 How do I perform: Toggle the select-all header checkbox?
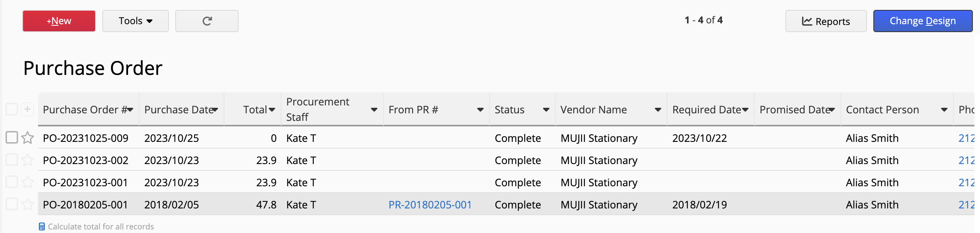pos(12,109)
